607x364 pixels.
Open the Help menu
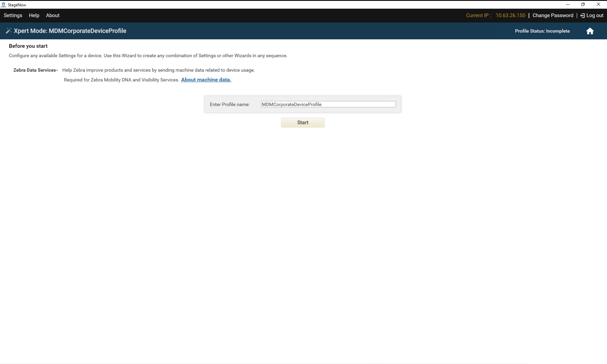coord(34,16)
